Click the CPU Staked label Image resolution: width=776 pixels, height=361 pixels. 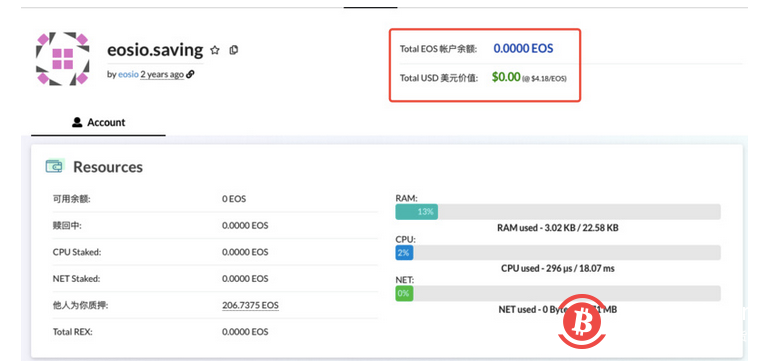pos(77,252)
